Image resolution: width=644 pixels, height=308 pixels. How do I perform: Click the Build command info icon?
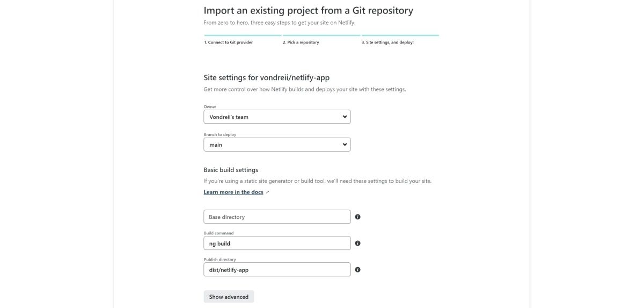(358, 243)
